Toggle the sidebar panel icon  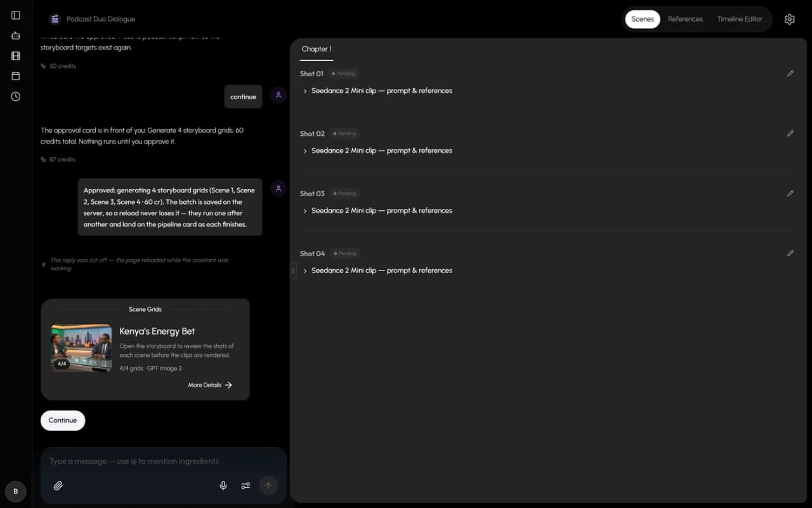pos(16,15)
